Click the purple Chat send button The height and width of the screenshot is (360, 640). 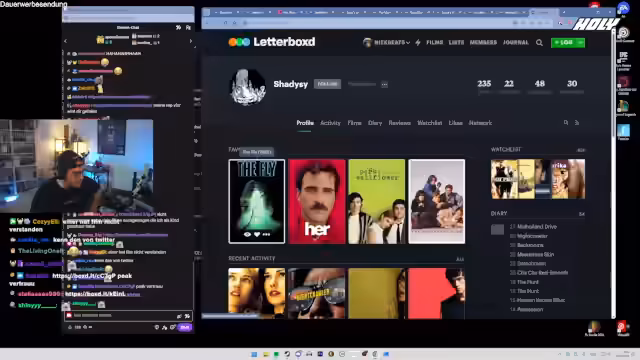[x=184, y=327]
